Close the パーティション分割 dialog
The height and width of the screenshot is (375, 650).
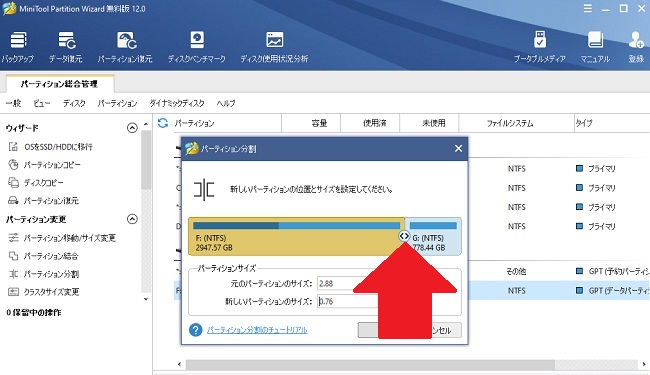458,148
